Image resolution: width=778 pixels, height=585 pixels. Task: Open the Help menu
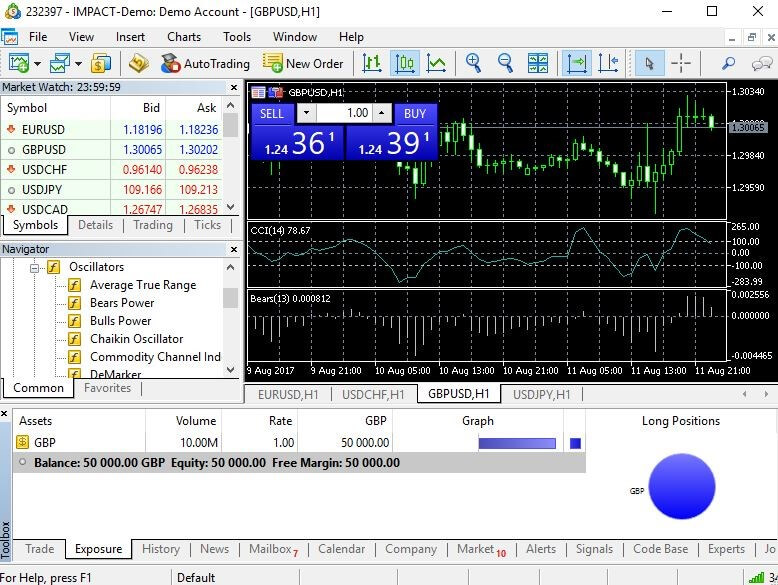351,37
